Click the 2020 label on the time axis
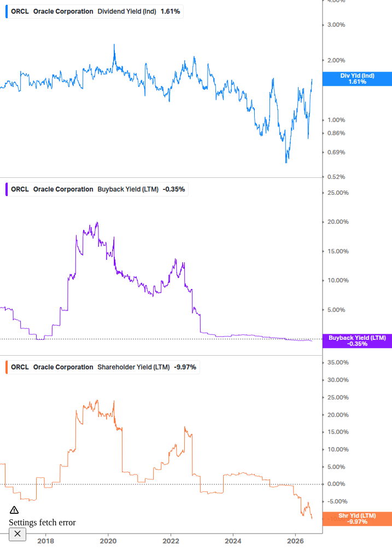392x550 pixels. pyautogui.click(x=108, y=541)
